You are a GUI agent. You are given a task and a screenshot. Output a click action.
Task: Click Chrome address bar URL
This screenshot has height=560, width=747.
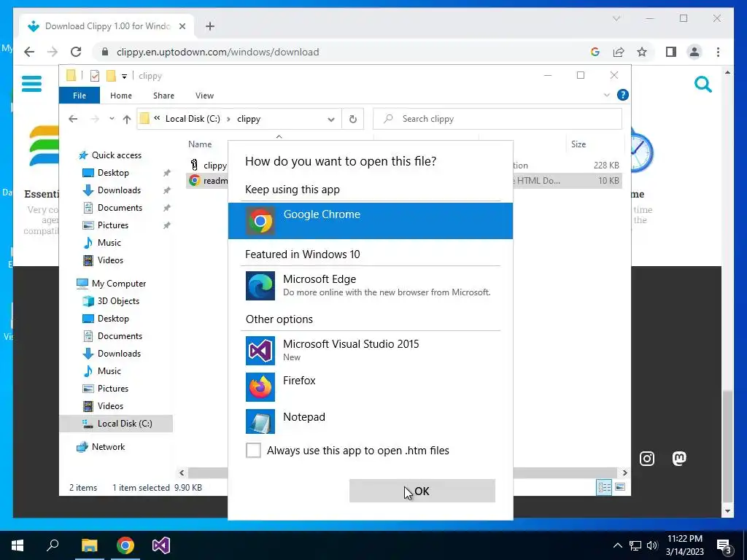pos(217,52)
